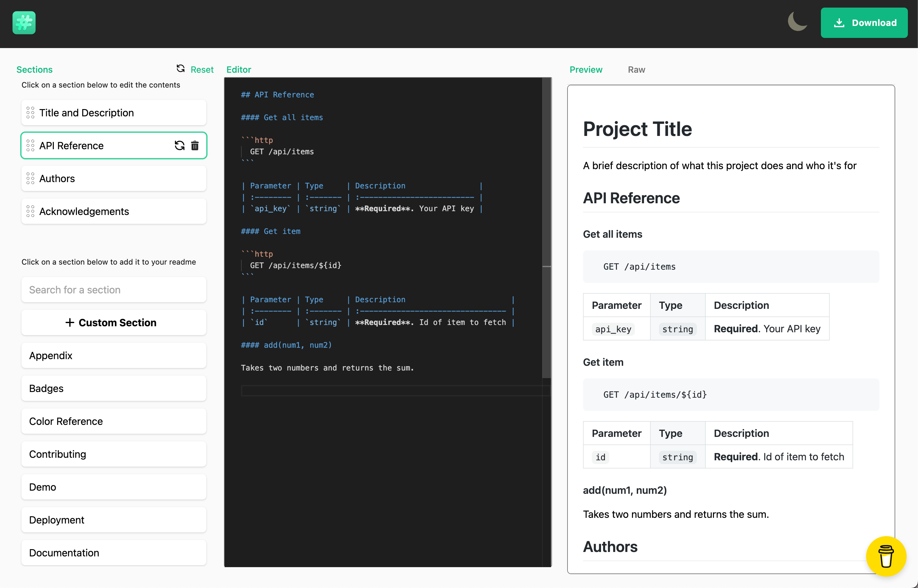Viewport: 918px width, 588px height.
Task: Click the Project Title heading in preview
Action: click(637, 129)
